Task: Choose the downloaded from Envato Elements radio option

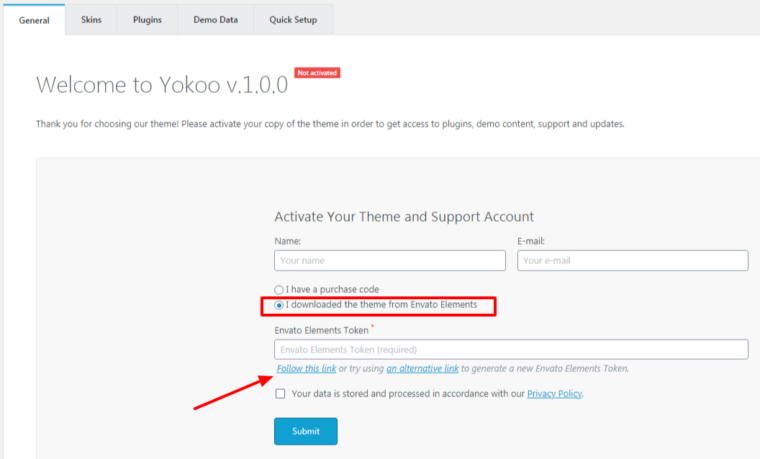Action: [x=280, y=304]
